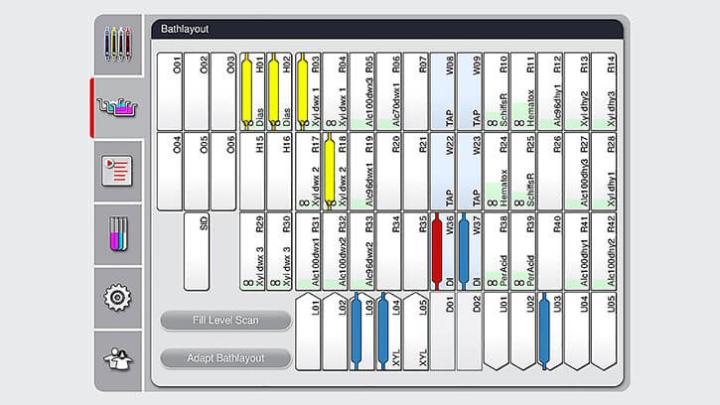Screen dimensions: 720x405
Task: Select the blue rack in load station L03
Action: [357, 330]
